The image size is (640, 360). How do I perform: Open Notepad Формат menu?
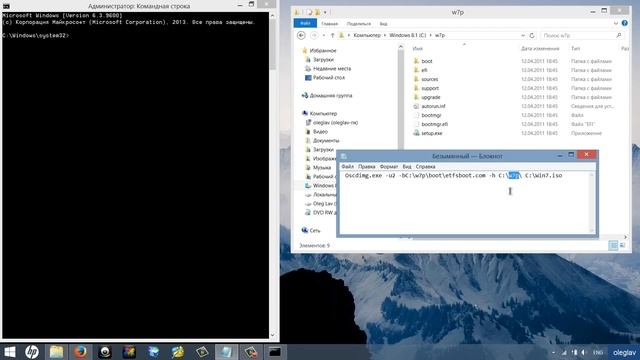click(x=389, y=167)
